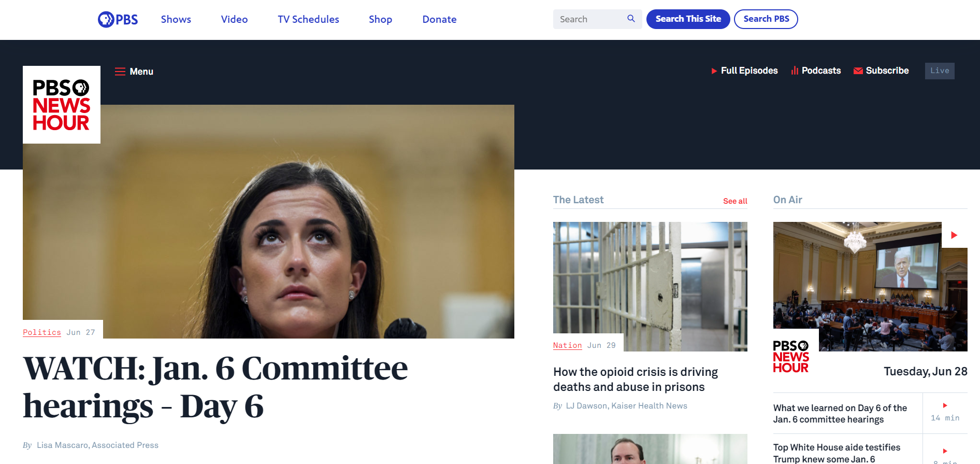The height and width of the screenshot is (464, 980).
Task: Focus the Search input field
Action: 590,19
